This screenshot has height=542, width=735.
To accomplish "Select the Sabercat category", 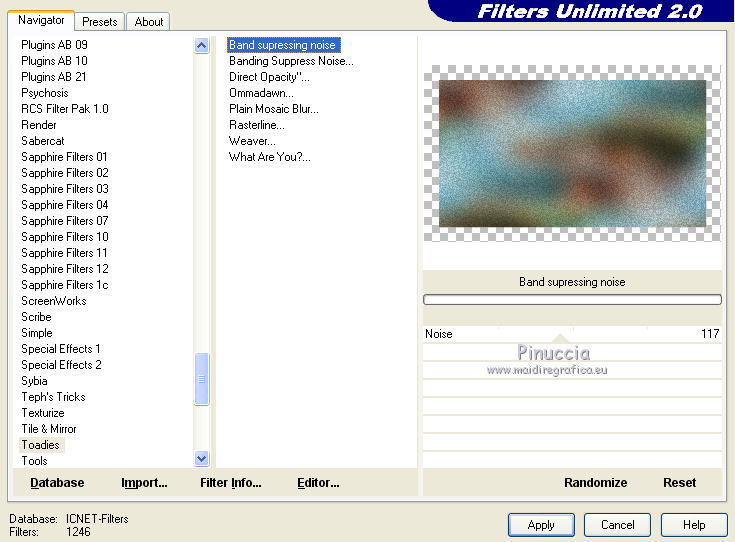I will pos(43,141).
